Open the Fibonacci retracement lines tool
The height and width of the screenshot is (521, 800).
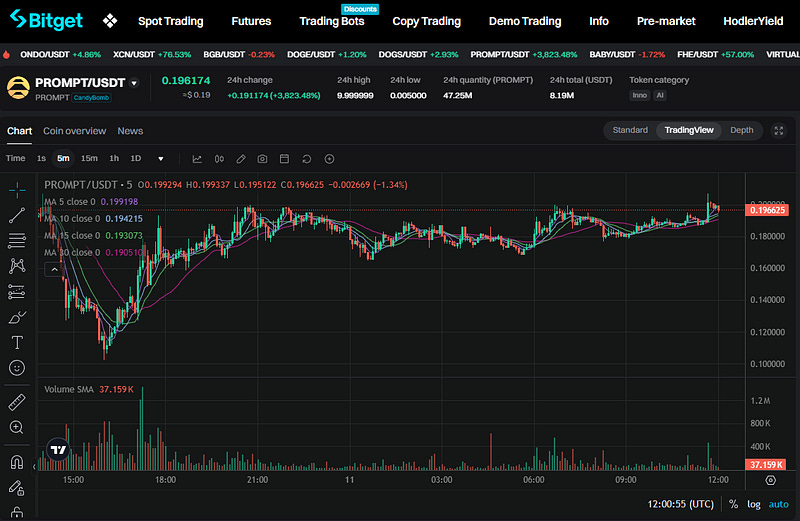pyautogui.click(x=17, y=240)
